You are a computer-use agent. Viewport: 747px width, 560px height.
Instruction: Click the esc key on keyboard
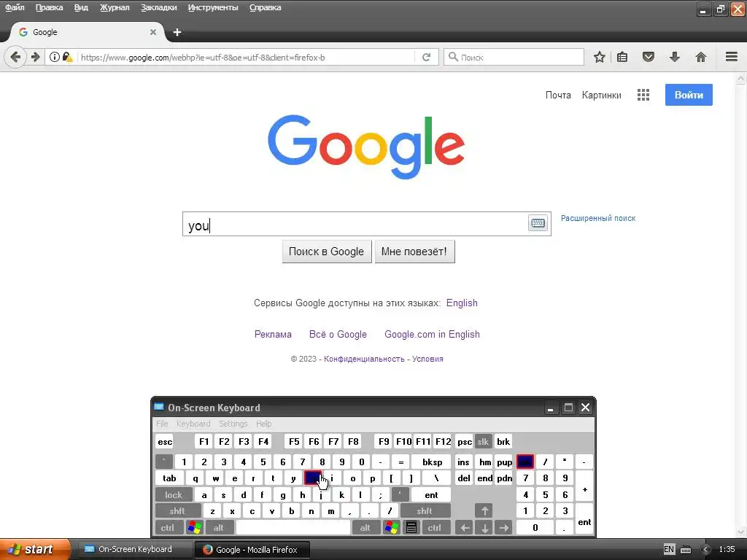click(x=165, y=442)
